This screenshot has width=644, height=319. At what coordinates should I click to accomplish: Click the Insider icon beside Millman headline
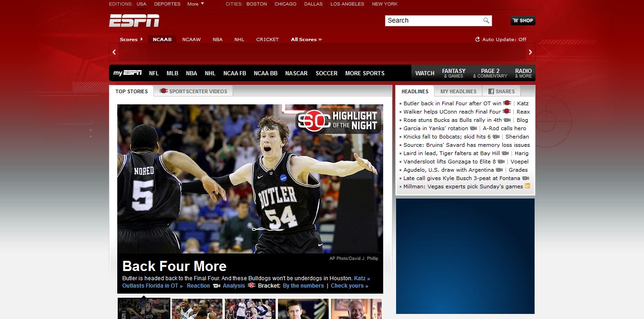pyautogui.click(x=527, y=186)
